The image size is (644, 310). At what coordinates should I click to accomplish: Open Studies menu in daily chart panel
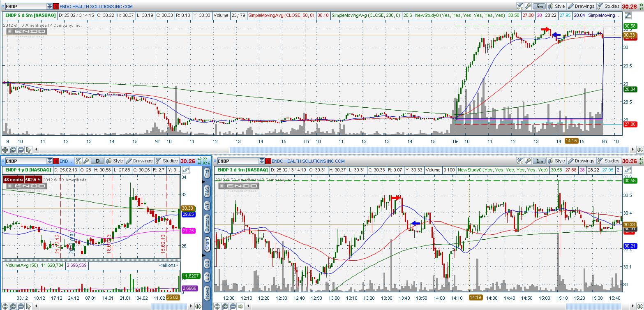(167, 161)
